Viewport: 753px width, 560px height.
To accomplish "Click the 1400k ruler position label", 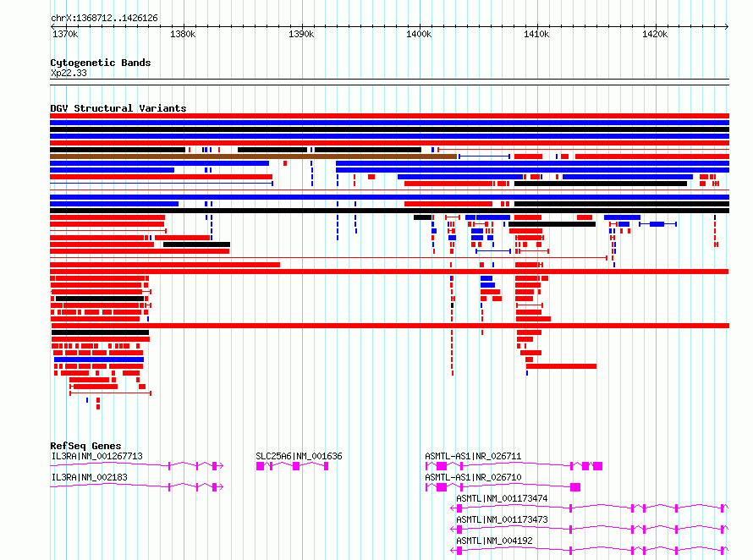I will coord(419,34).
